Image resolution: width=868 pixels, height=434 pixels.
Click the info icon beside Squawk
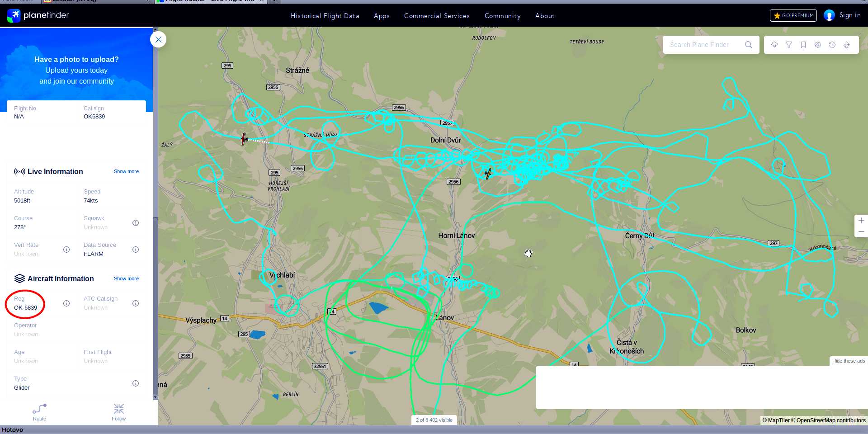pyautogui.click(x=136, y=223)
